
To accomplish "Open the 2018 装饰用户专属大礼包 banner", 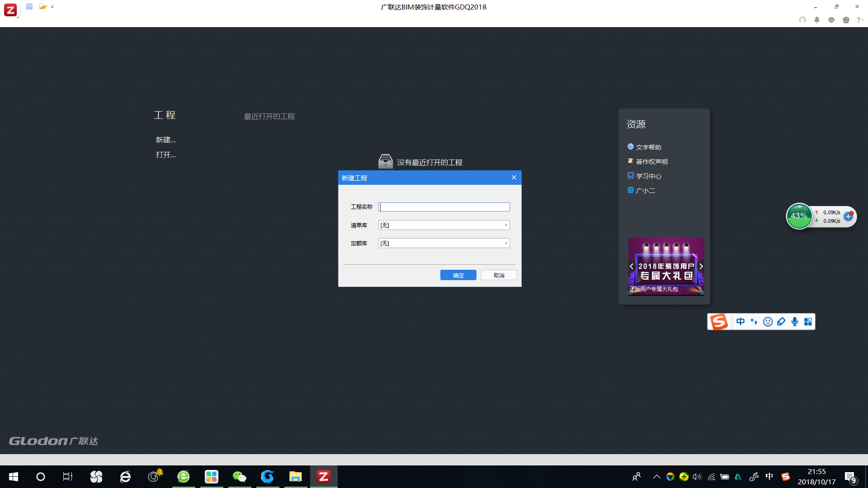I will (x=666, y=267).
